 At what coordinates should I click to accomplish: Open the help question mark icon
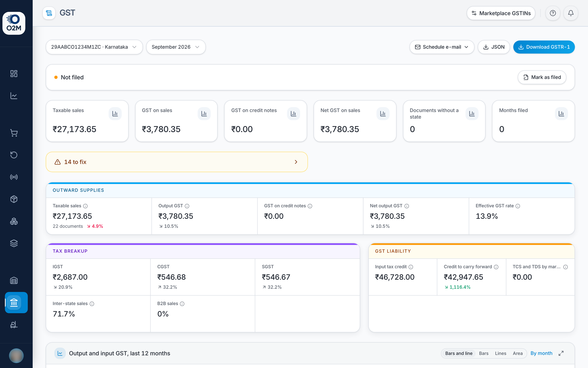click(553, 13)
